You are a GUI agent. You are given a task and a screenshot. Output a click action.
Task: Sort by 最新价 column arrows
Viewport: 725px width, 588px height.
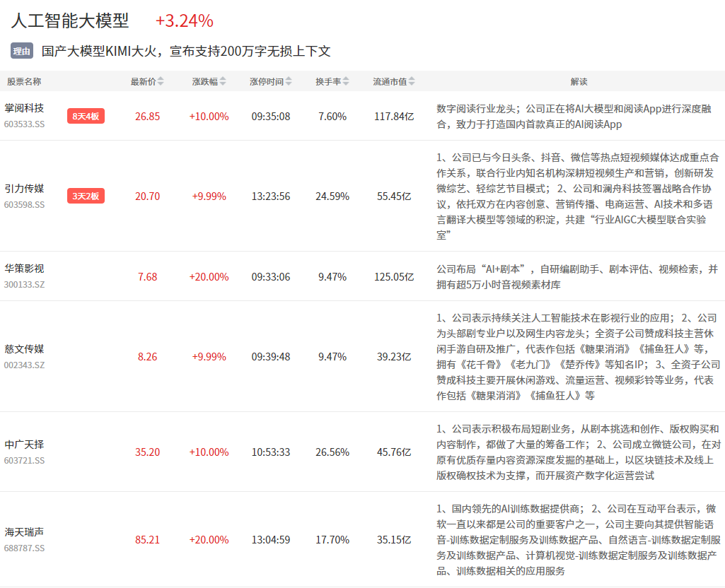pos(161,82)
